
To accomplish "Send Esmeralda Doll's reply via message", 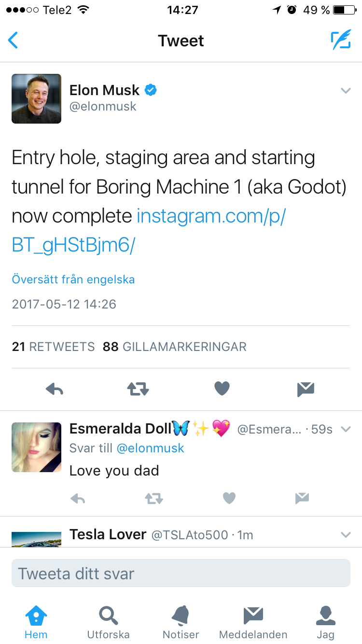I will (302, 499).
